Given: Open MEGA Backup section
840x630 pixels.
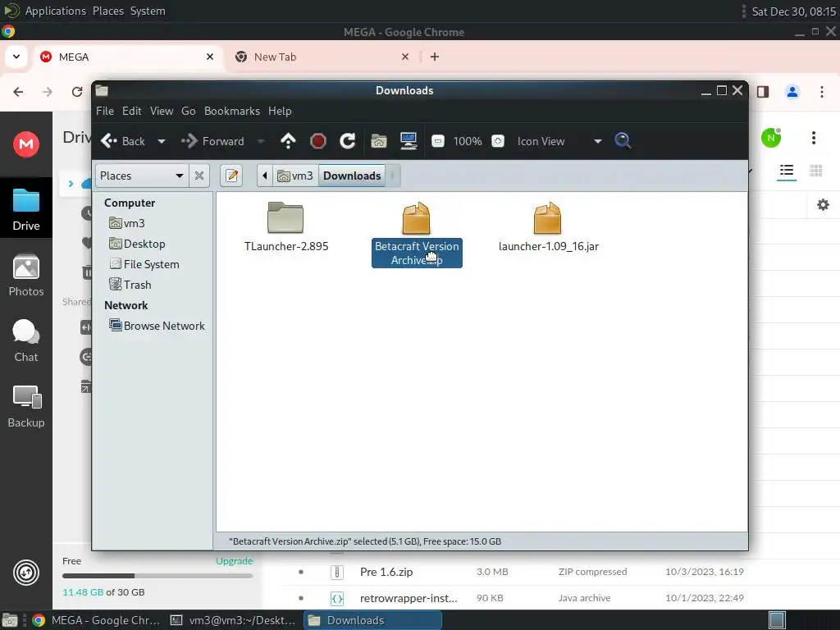Looking at the screenshot, I should point(26,407).
